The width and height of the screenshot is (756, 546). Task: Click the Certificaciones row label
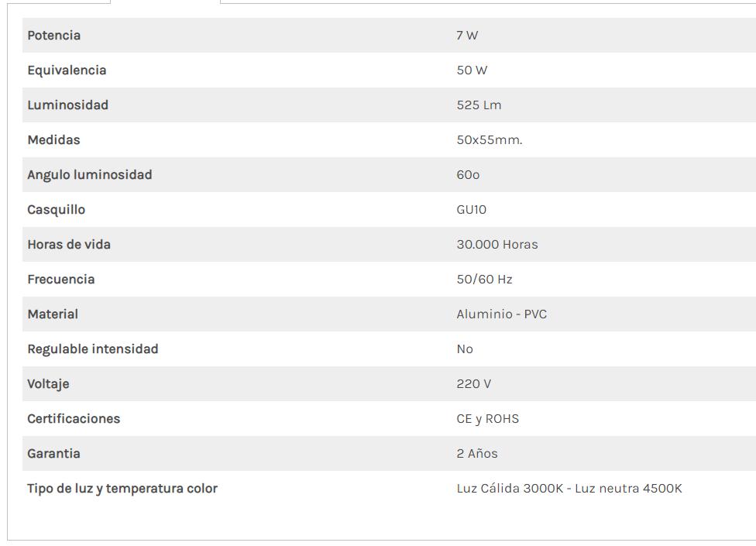74,419
